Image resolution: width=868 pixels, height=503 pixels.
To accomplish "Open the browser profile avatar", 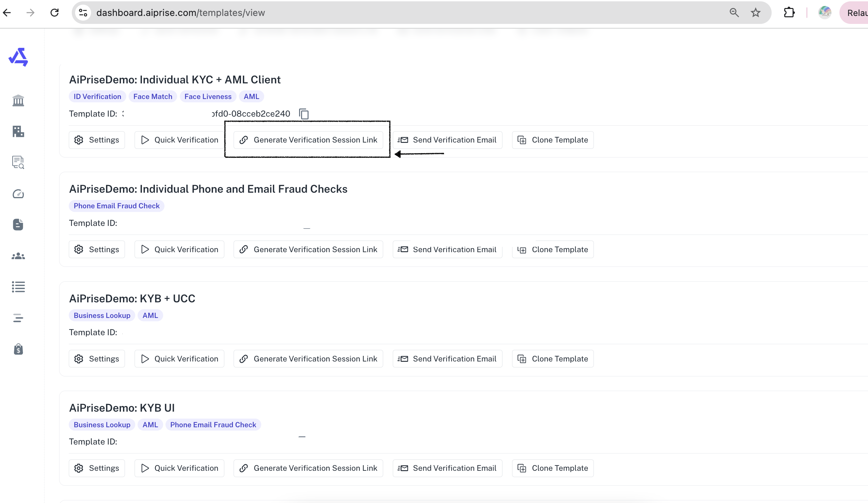I will [x=824, y=13].
